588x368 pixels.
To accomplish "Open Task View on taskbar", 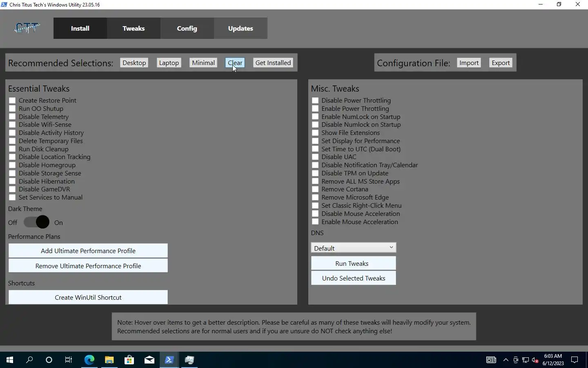I will 69,360.
